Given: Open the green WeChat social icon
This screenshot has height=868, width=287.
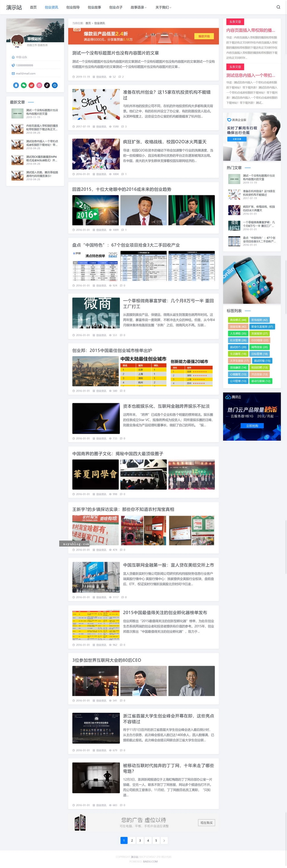Looking at the screenshot, I should pyautogui.click(x=24, y=85).
